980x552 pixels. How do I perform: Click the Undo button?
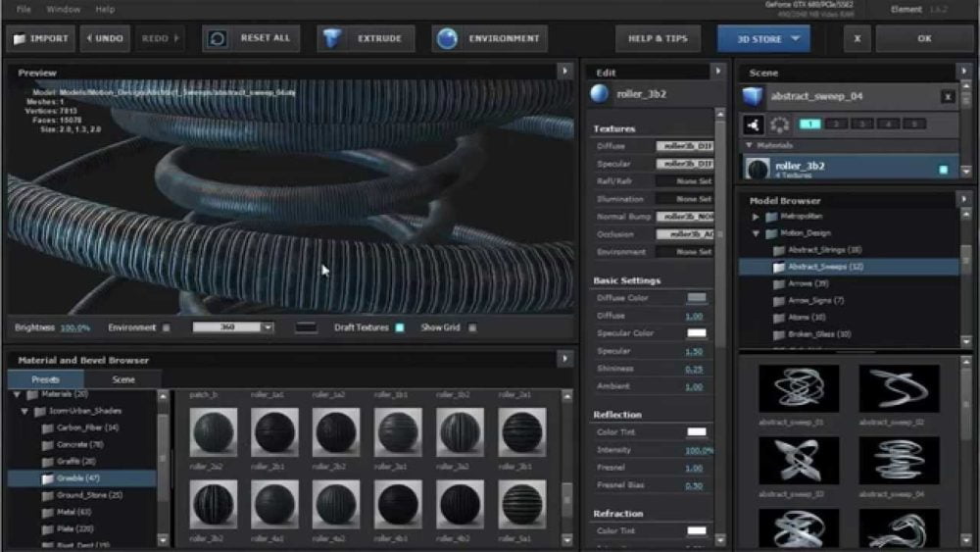[x=105, y=39]
